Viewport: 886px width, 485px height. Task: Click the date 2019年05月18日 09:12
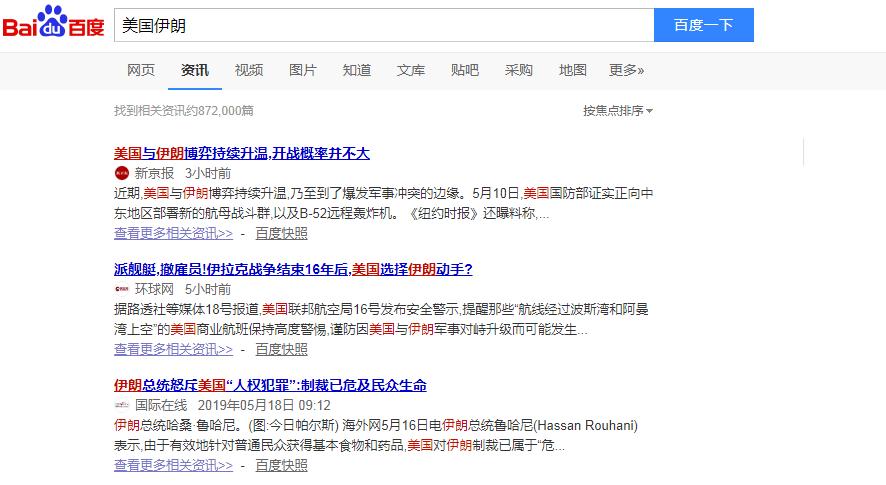tap(264, 405)
